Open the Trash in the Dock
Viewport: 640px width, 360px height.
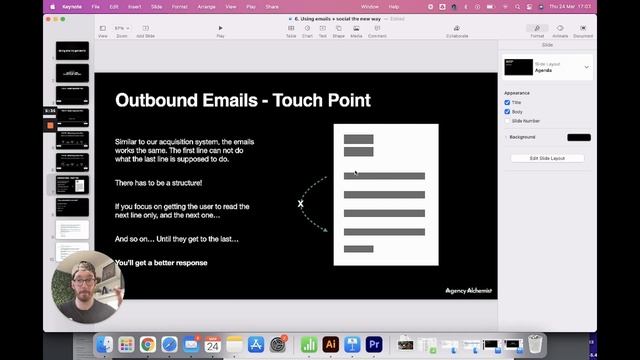535,344
